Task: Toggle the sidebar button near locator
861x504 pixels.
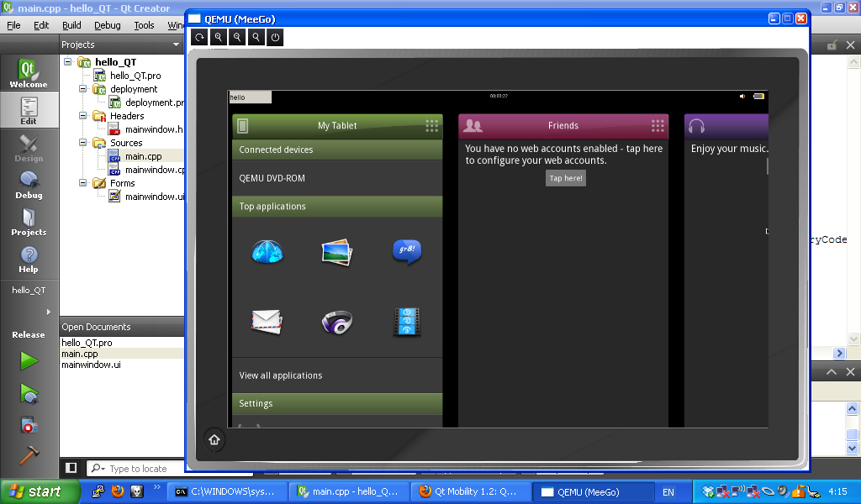Action: point(71,468)
